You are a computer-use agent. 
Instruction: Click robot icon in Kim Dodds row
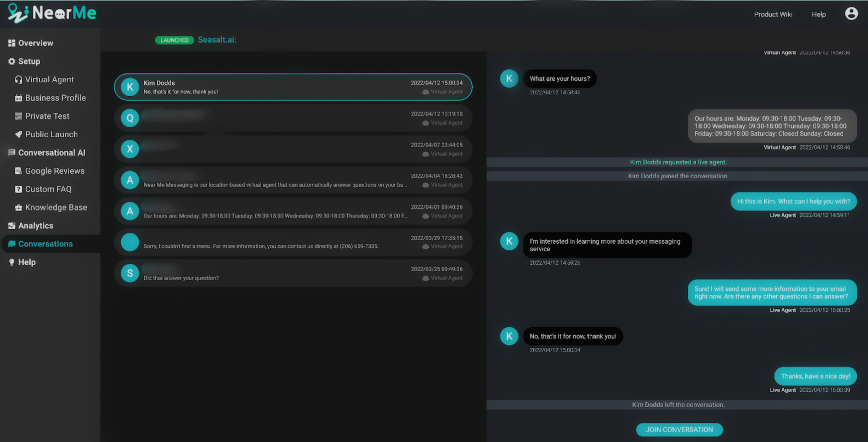[425, 92]
